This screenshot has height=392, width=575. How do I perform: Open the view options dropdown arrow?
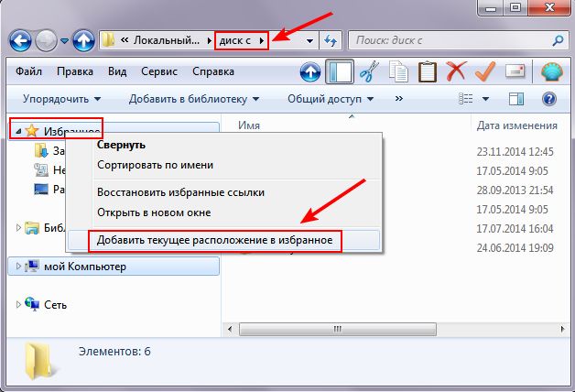click(x=485, y=99)
